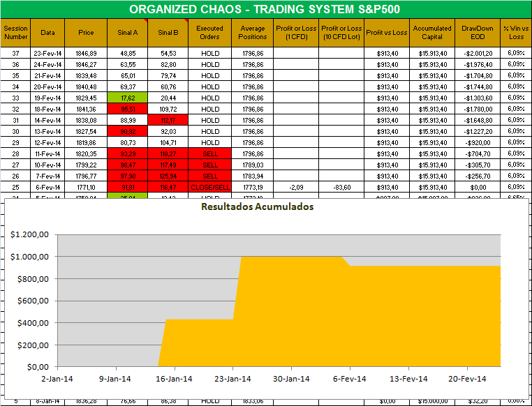Click the red Sinal A cell '95,51'
Screen dimensions: 532x406
pyautogui.click(x=128, y=109)
